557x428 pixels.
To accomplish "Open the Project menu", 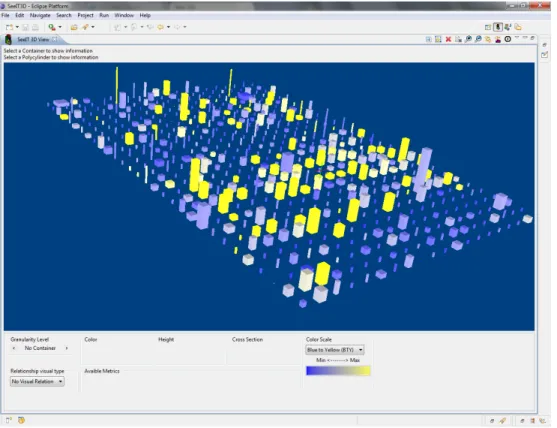I will [85, 15].
